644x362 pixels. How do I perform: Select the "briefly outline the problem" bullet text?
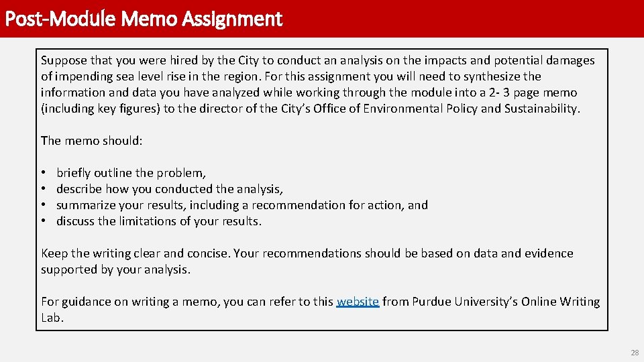click(x=131, y=173)
